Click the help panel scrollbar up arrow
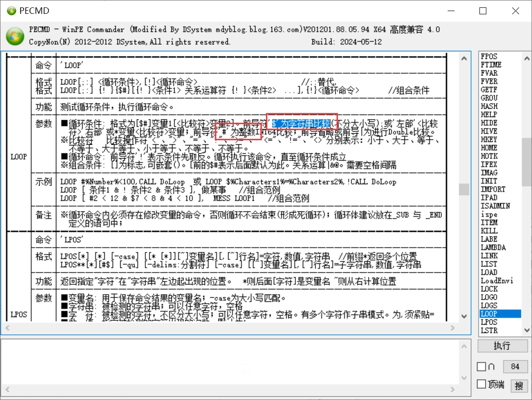The width and height of the screenshot is (532, 400). (464, 58)
